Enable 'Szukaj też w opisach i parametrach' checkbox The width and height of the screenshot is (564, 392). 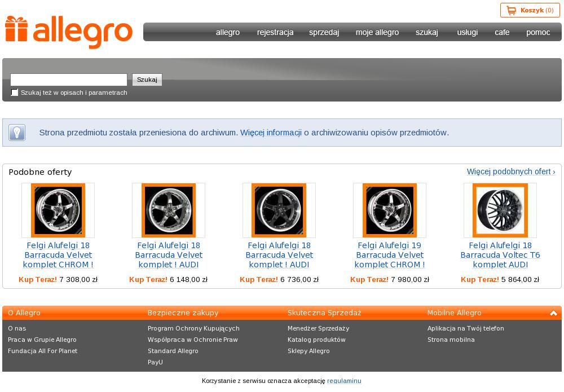(x=15, y=93)
